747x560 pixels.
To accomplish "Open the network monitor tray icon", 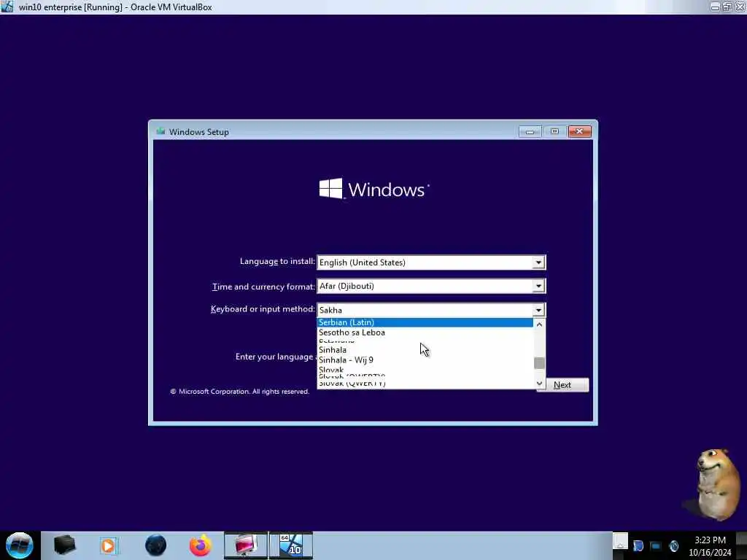I will tap(656, 545).
